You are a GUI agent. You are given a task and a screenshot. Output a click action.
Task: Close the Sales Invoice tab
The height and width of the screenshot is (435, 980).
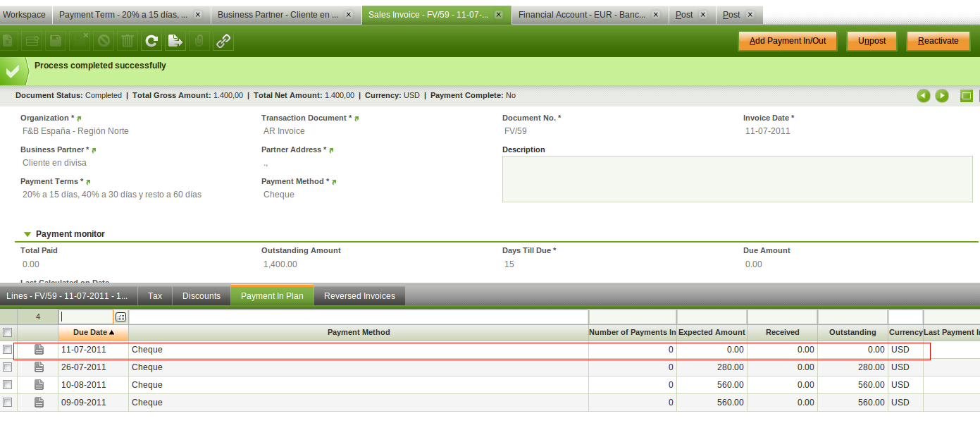pyautogui.click(x=499, y=14)
